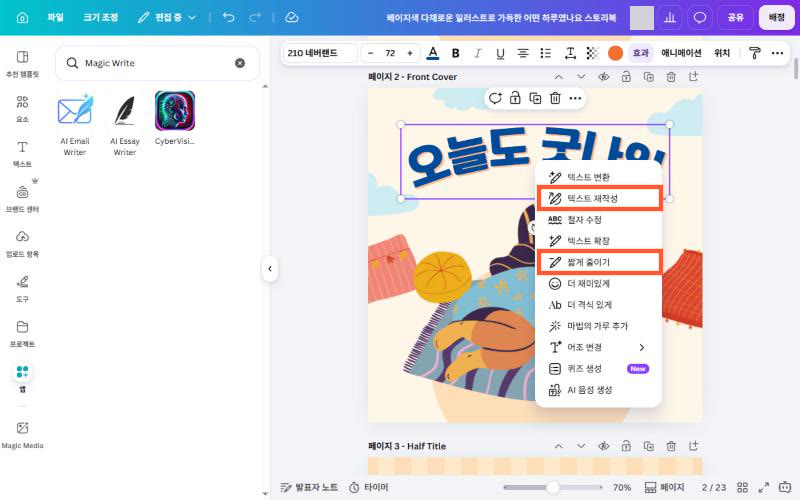Open 요소 elements panel
800x500 pixels.
coord(22,109)
